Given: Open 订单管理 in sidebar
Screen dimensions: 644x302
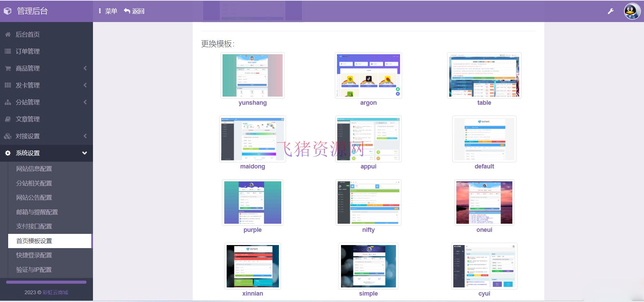Looking at the screenshot, I should pyautogui.click(x=46, y=51).
